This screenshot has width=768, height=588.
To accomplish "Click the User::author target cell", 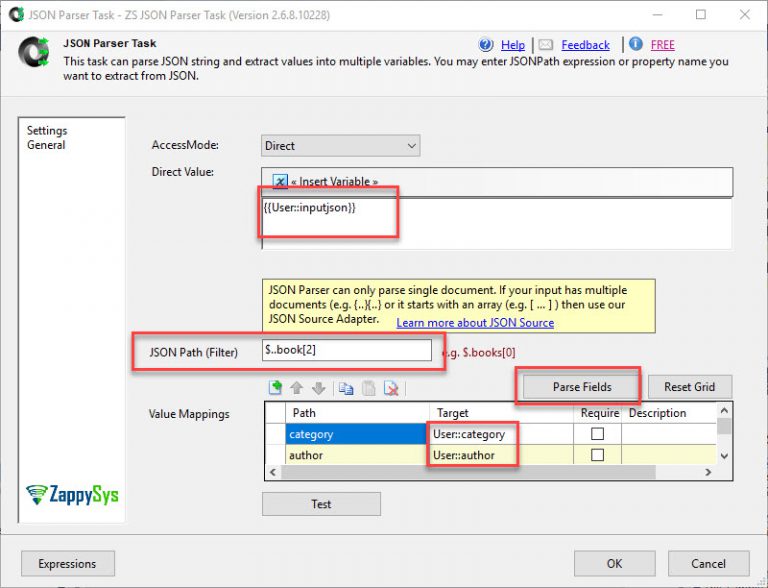I will tap(502, 455).
